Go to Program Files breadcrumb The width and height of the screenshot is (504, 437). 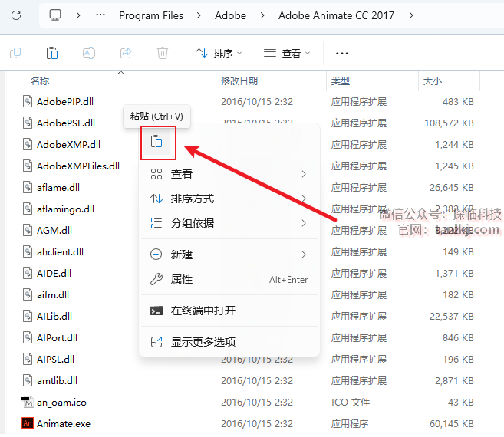coord(151,15)
